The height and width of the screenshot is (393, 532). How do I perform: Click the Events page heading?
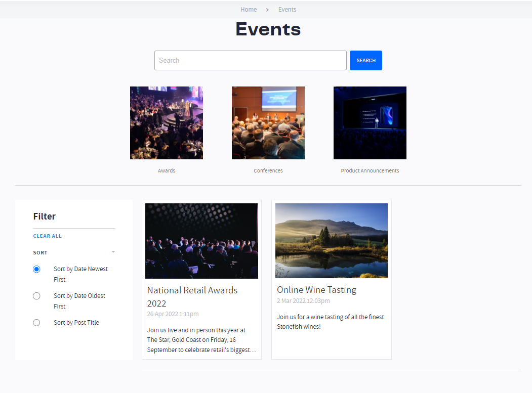tap(268, 29)
